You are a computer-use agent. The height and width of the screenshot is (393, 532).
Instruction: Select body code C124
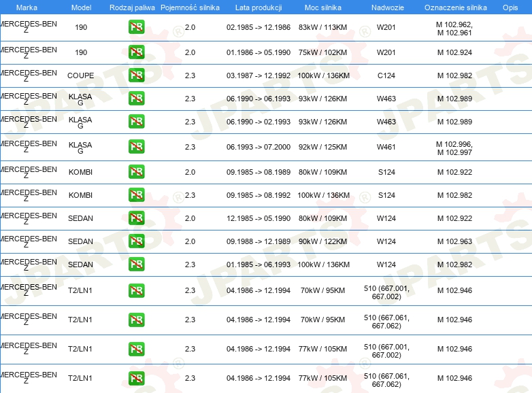coord(386,75)
